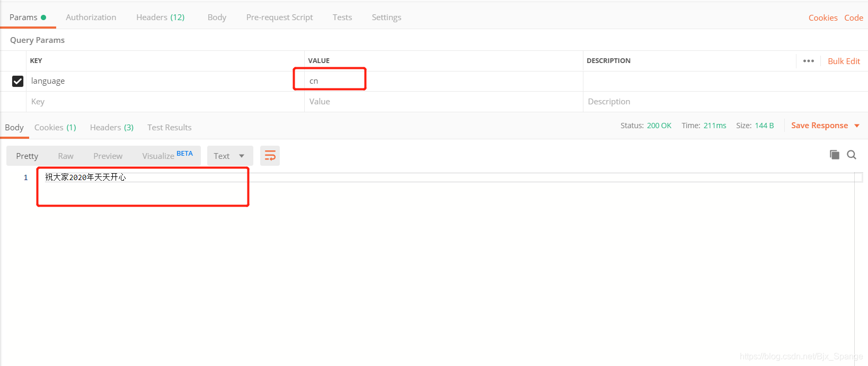This screenshot has width=868, height=366.
Task: Click the empty Value input field
Action: point(444,101)
